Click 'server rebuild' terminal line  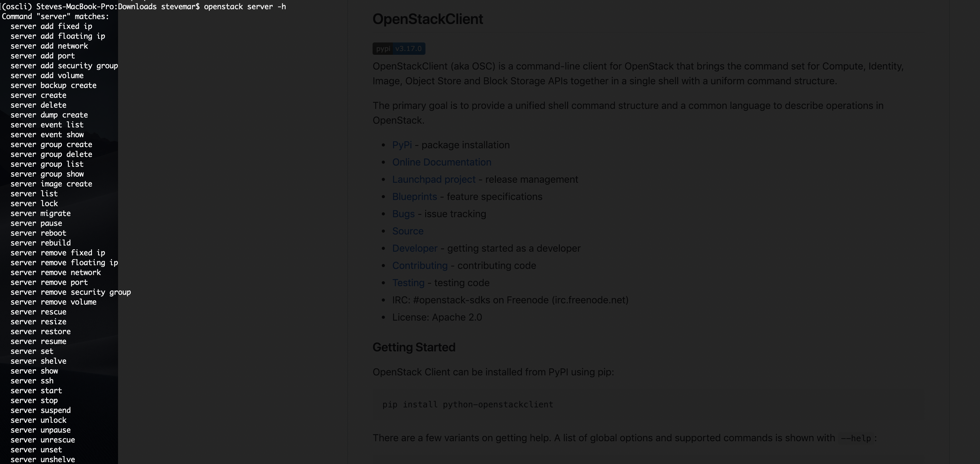41,243
